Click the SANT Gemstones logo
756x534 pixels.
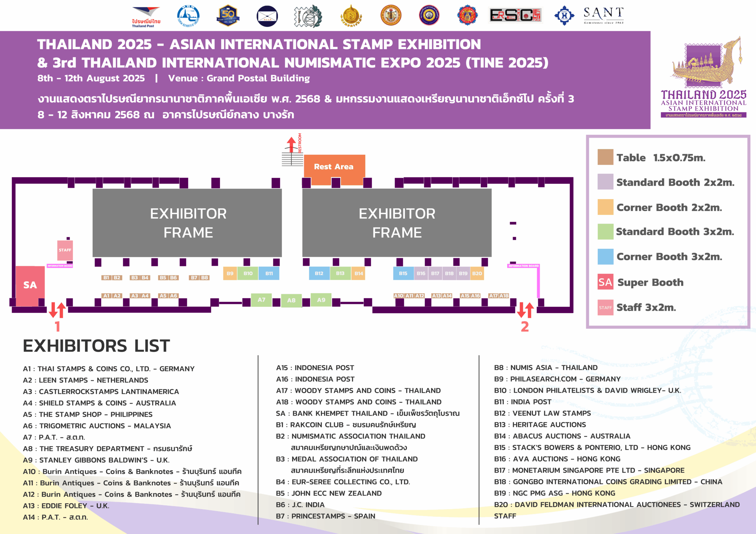tap(603, 15)
